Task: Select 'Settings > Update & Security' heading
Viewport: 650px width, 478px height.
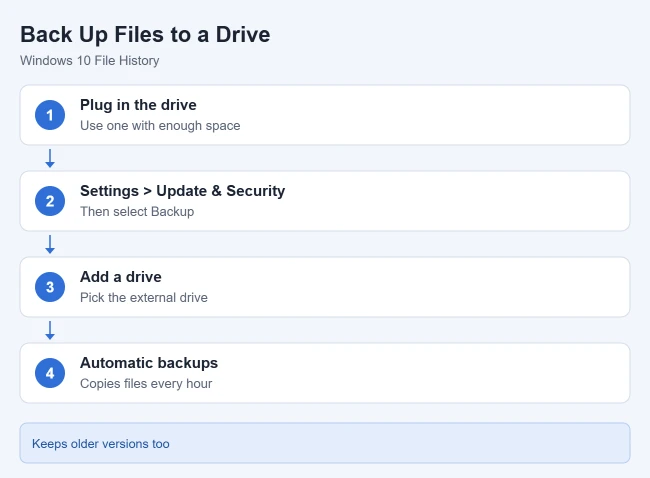Action: 182,191
